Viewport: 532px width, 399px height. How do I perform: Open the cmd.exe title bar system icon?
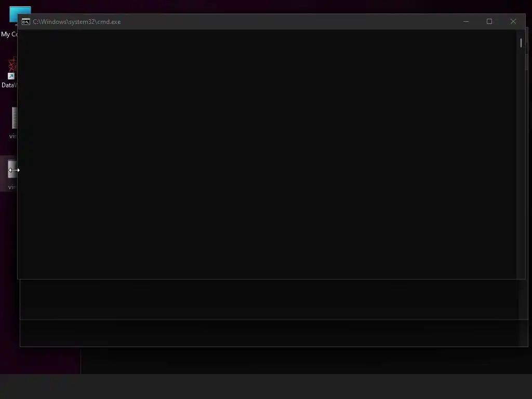pos(26,22)
